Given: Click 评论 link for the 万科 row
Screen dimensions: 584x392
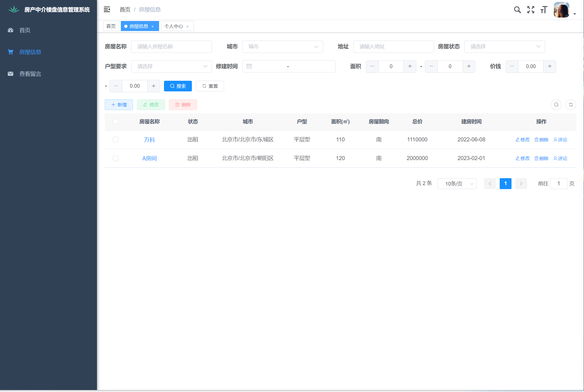Looking at the screenshot, I should 560,140.
